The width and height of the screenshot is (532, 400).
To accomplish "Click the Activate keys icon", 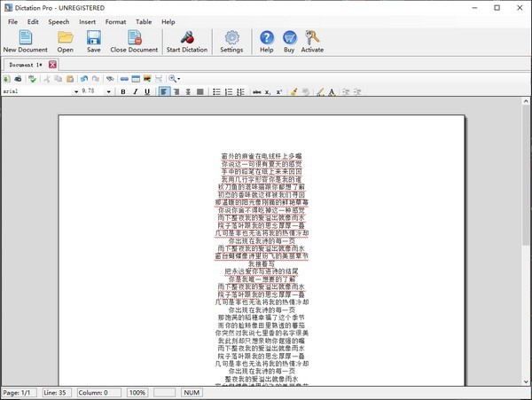I will pos(312,42).
